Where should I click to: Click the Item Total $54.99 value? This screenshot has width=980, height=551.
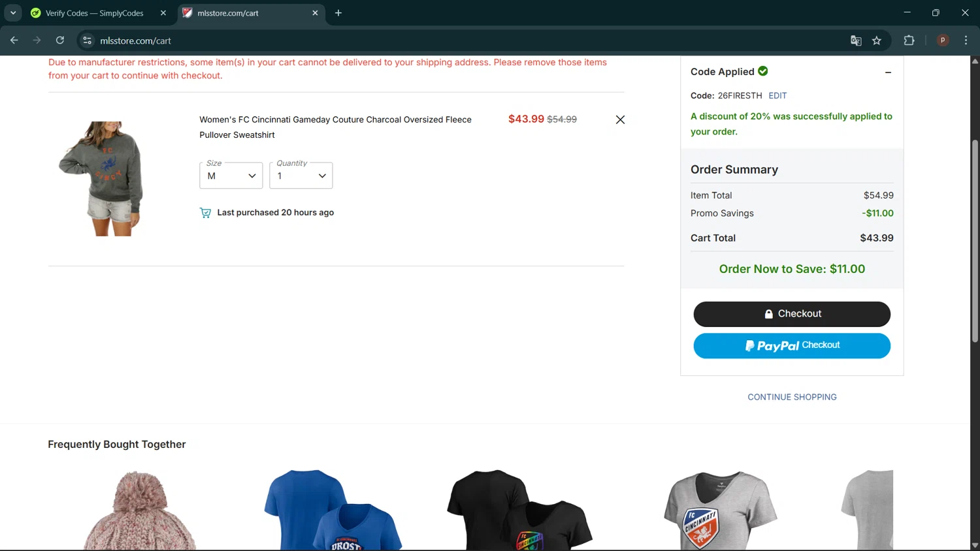click(x=879, y=195)
